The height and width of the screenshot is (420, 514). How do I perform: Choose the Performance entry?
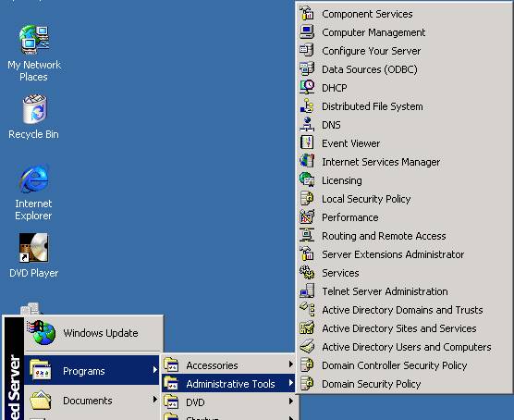pos(404,216)
